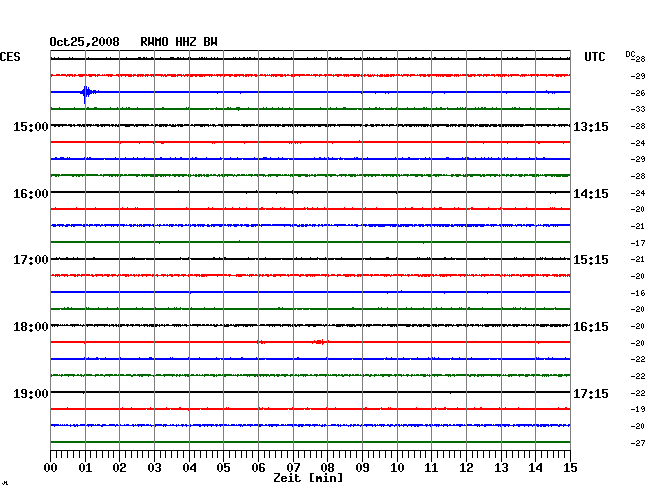Select minute 08 on the time axis
The height and width of the screenshot is (494, 650).
click(327, 468)
